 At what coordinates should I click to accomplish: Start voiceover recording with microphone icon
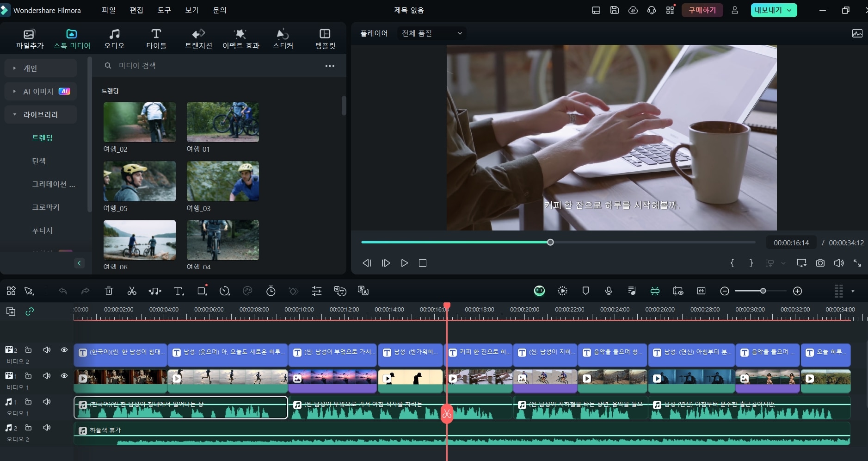coord(609,291)
